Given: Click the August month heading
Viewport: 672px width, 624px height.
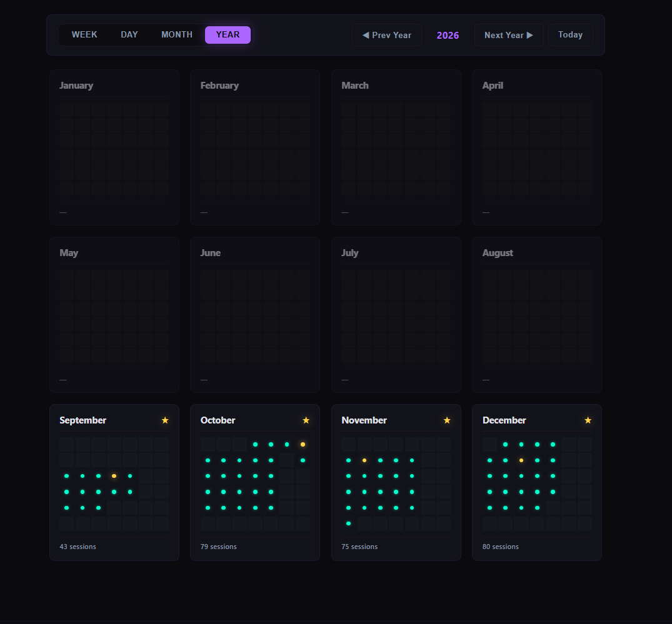Looking at the screenshot, I should pos(498,253).
